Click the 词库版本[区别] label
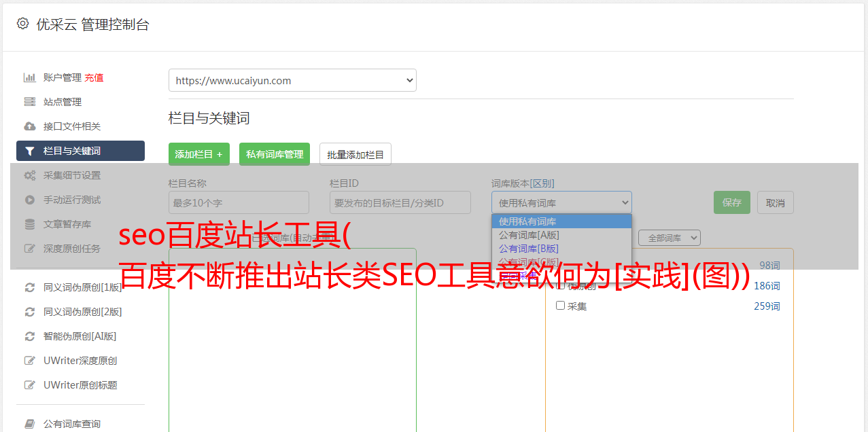Image resolution: width=868 pixels, height=432 pixels. click(523, 183)
